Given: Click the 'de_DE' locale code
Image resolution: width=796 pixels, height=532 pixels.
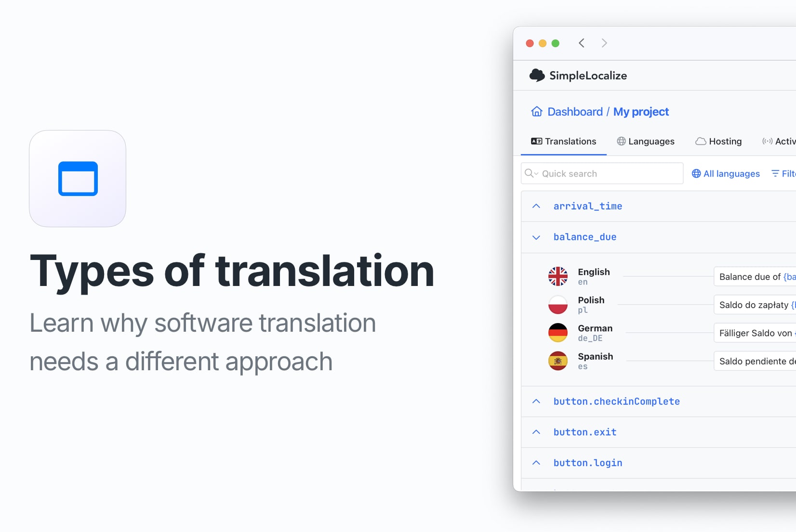Looking at the screenshot, I should pos(590,338).
